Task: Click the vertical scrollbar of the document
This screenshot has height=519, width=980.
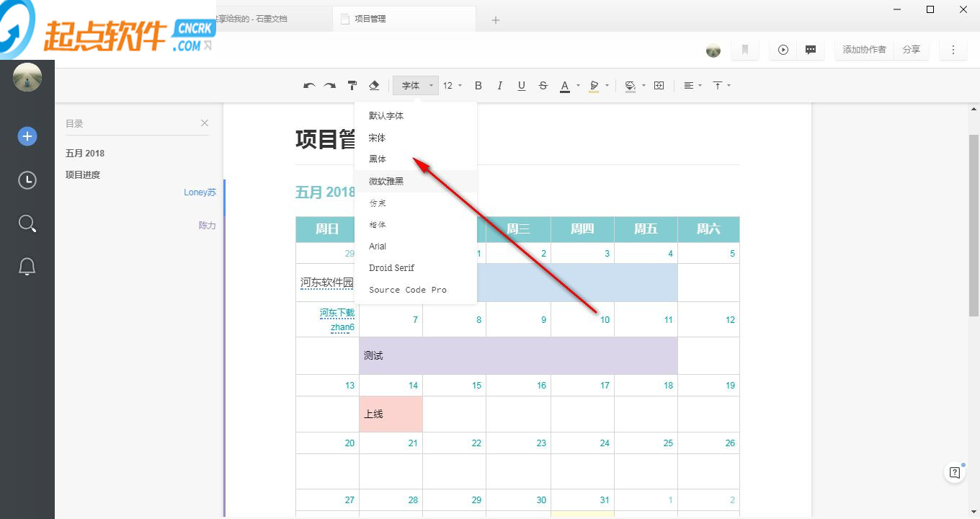Action: click(974, 225)
